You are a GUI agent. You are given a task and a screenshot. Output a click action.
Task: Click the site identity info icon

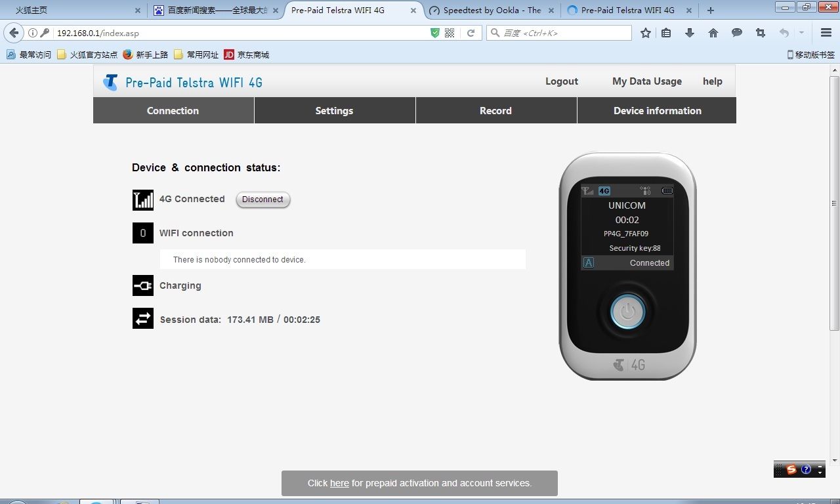coord(33,33)
